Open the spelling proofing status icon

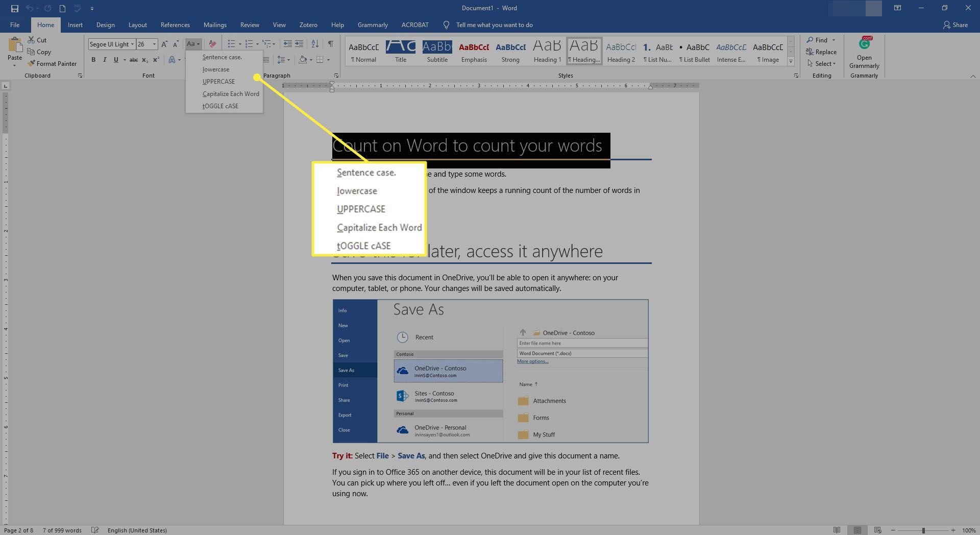click(x=94, y=530)
